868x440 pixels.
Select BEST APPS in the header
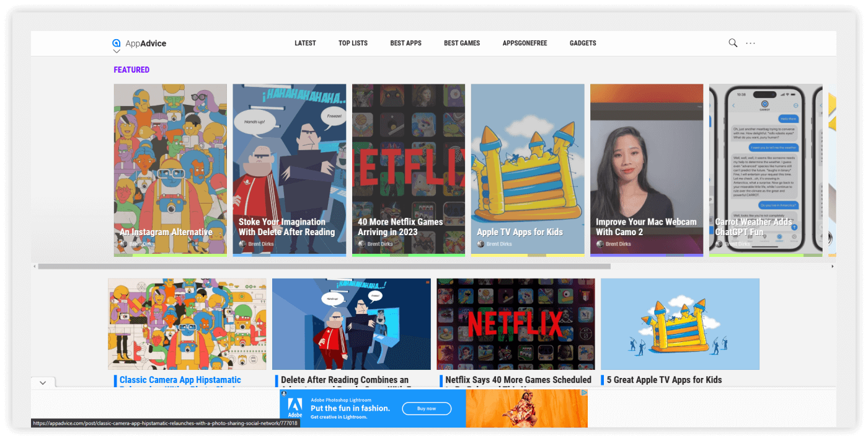tap(405, 43)
